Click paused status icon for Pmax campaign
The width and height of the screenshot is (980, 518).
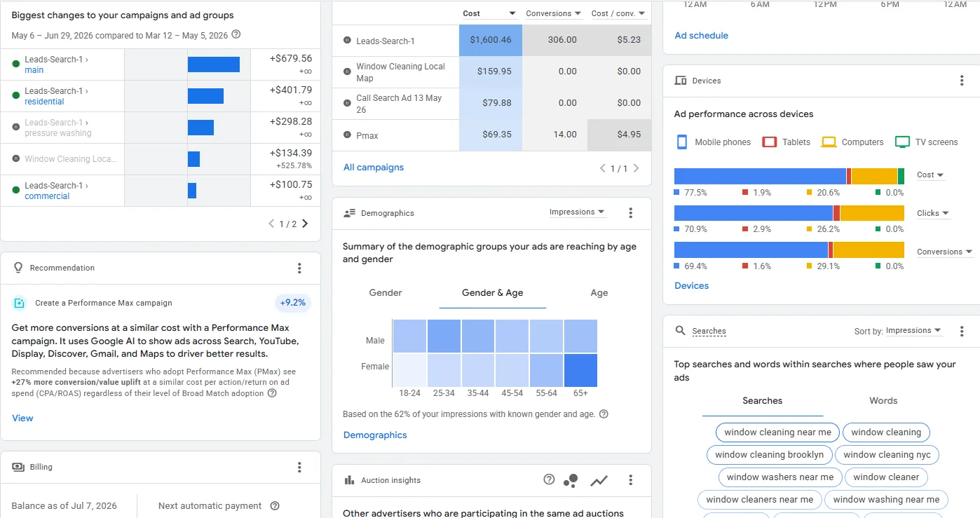pyautogui.click(x=347, y=135)
